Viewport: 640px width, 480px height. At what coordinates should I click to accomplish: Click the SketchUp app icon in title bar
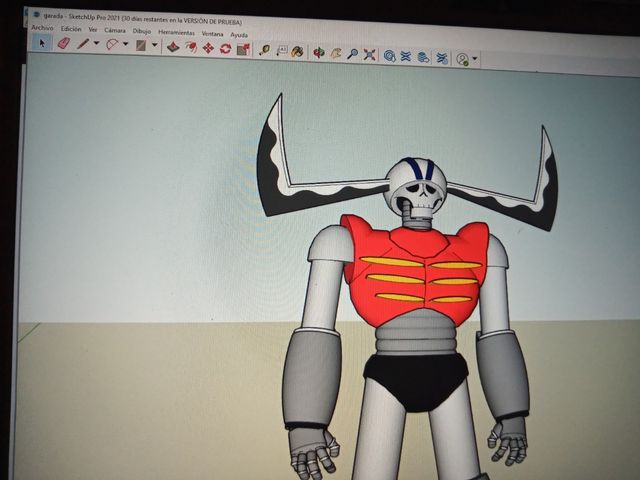pos(36,15)
